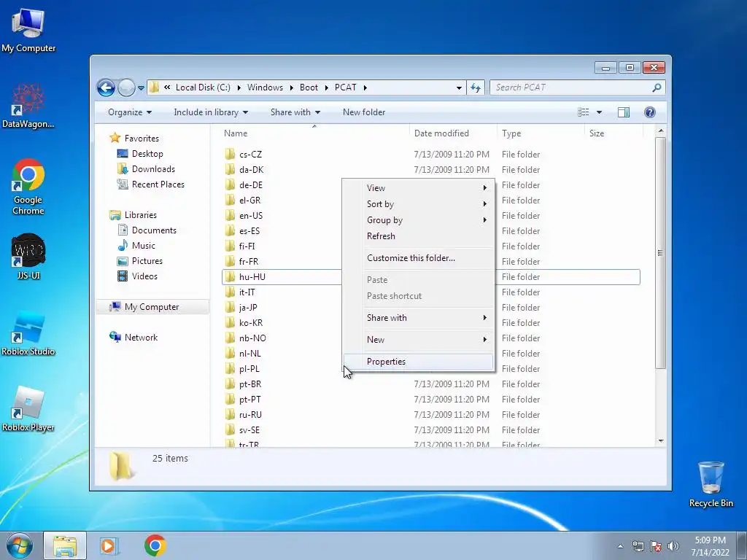Choose Sort by in context menu
Viewport: 747px width, 560px height.
[x=419, y=204]
